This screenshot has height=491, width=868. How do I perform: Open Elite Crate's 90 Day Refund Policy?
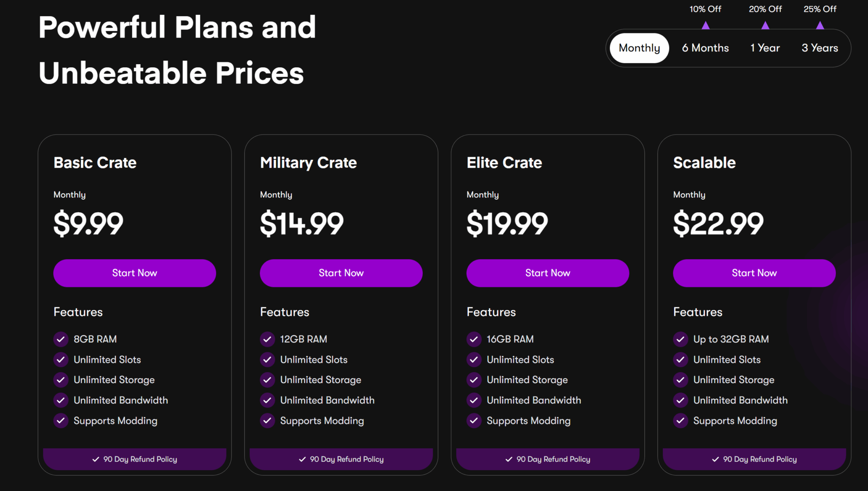coord(547,459)
